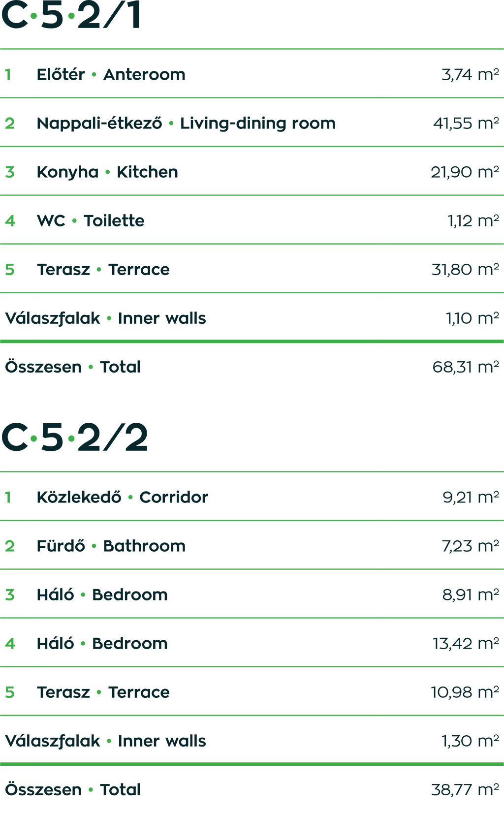Click the 1,30 m² inner walls value
The image size is (504, 813).
point(470,741)
